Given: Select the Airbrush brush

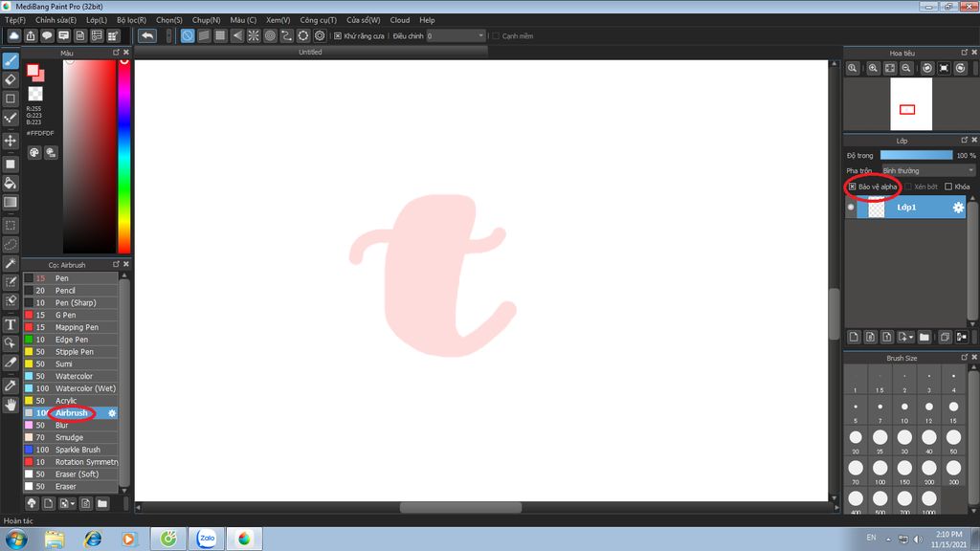Looking at the screenshot, I should tap(71, 413).
